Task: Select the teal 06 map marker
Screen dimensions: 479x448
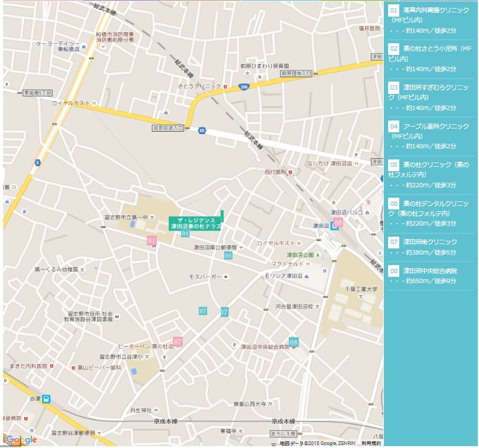Action: tap(228, 255)
